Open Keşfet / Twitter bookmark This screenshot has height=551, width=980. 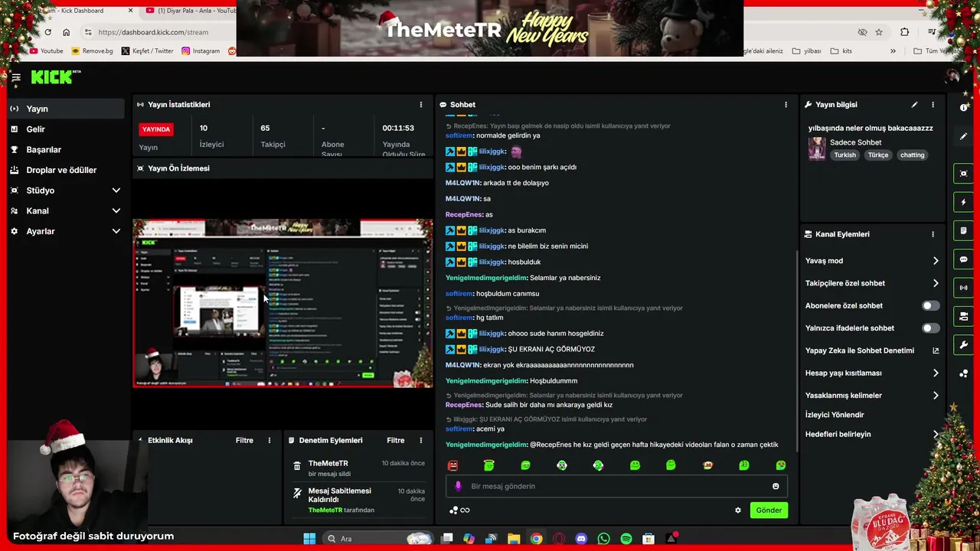[148, 51]
